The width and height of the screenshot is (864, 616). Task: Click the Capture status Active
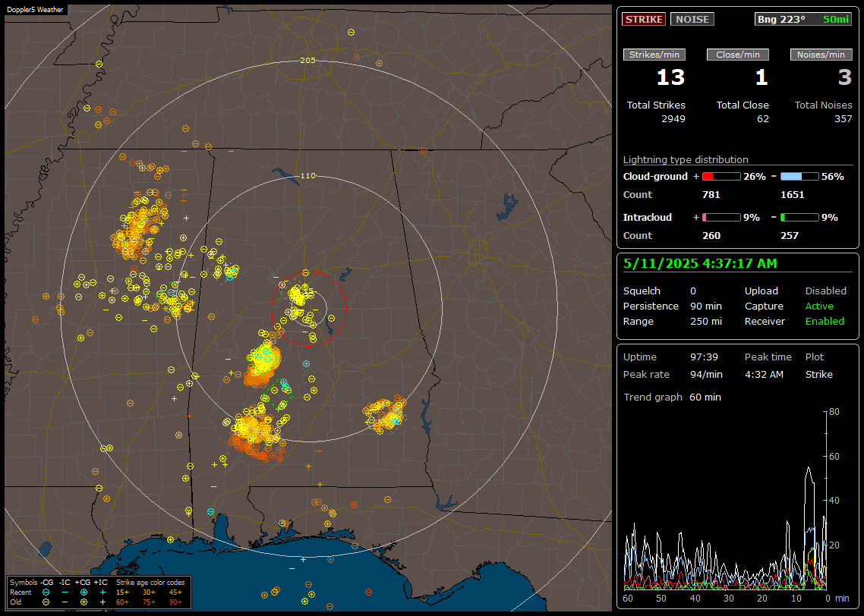pos(818,306)
